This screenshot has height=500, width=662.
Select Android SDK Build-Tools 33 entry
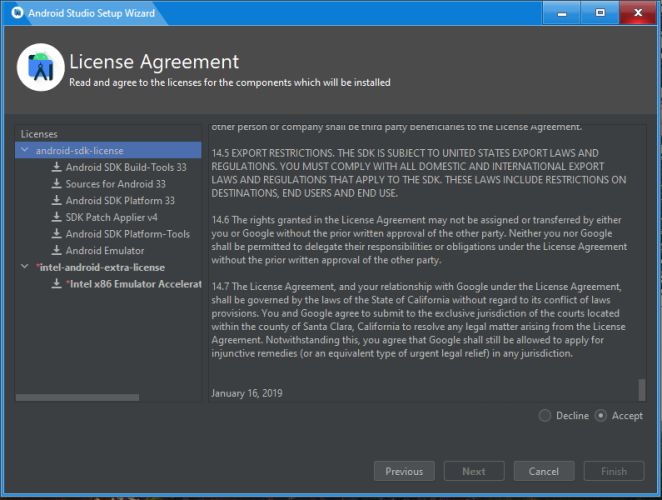point(126,167)
